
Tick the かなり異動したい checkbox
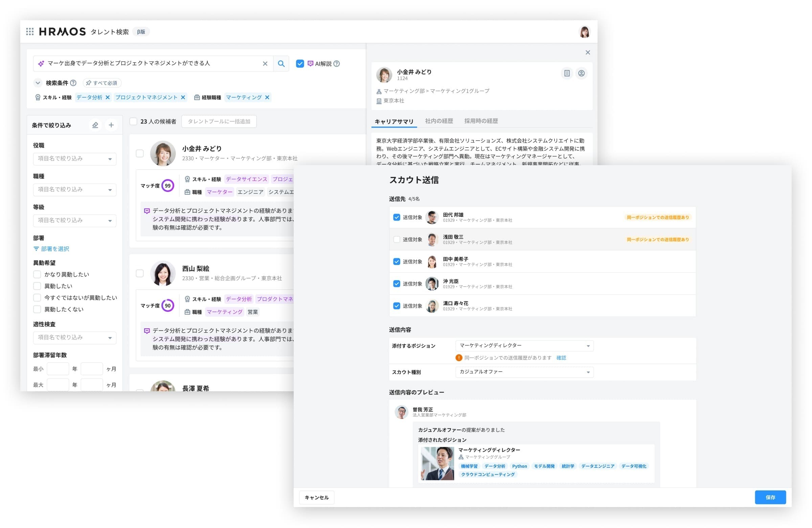(x=37, y=274)
